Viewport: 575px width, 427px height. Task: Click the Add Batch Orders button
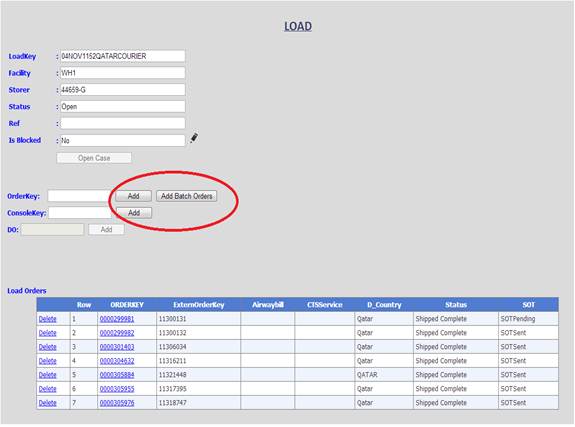pyautogui.click(x=187, y=196)
